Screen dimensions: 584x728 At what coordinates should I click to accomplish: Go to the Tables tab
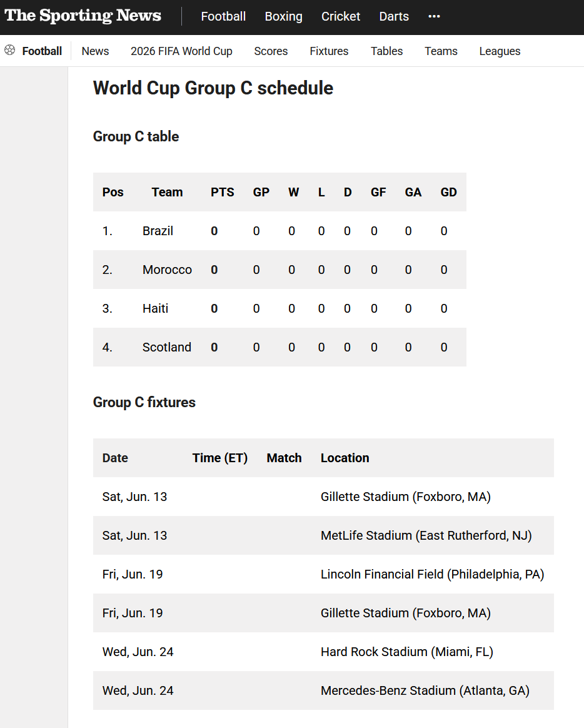(x=386, y=51)
